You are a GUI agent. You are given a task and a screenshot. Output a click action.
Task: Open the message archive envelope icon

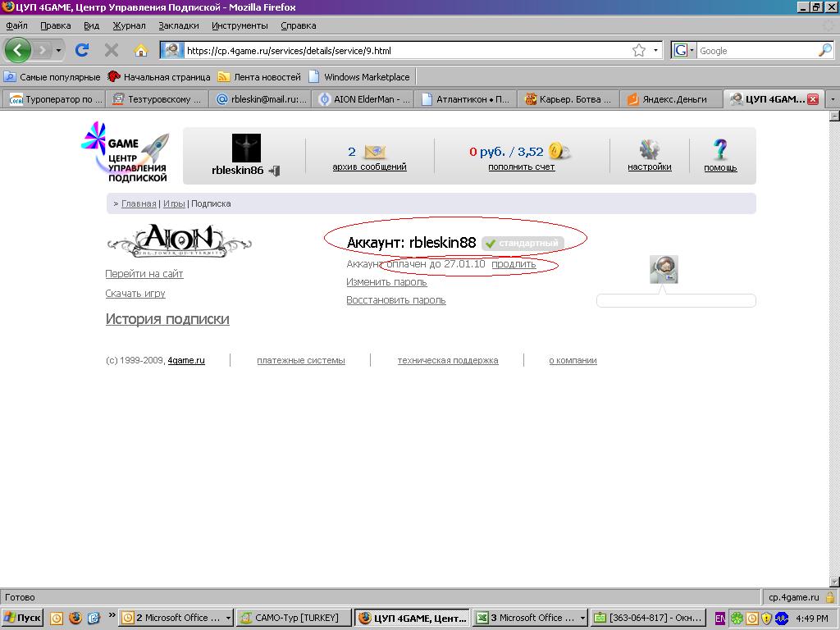click(x=374, y=152)
